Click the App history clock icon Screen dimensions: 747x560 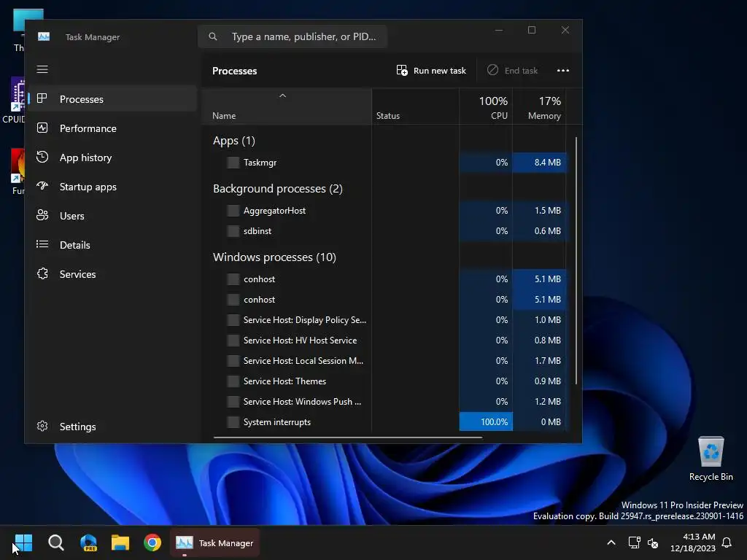[x=42, y=157]
